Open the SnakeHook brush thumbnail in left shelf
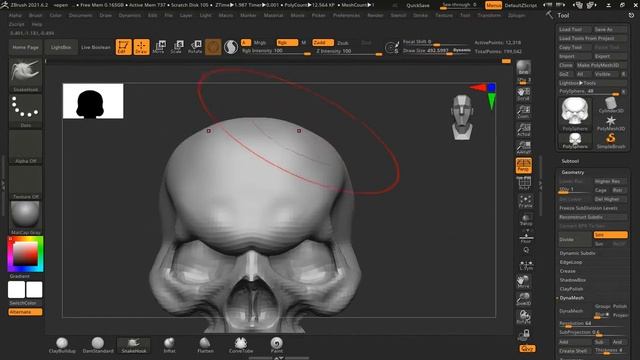 [x=25, y=75]
